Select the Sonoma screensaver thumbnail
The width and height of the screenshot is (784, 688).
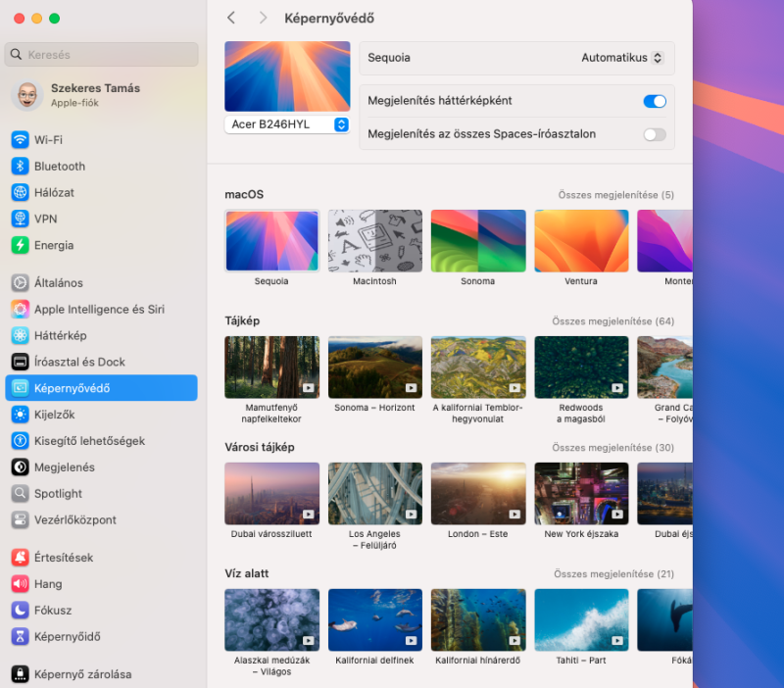478,241
